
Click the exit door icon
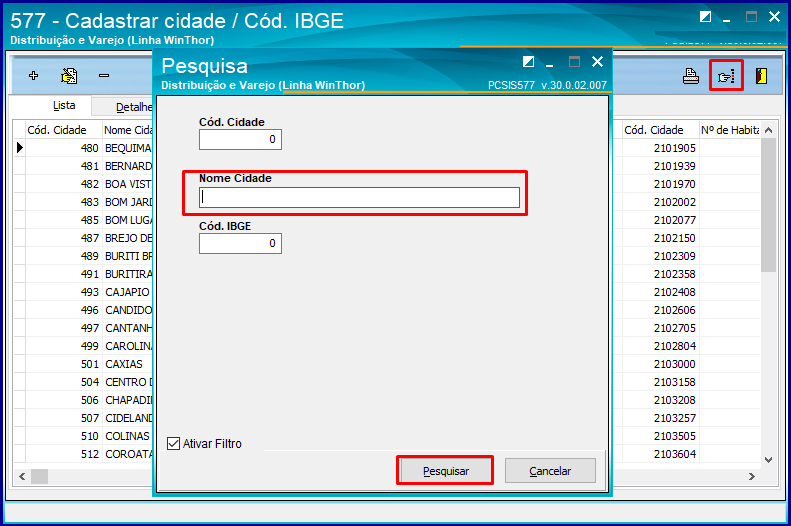761,76
